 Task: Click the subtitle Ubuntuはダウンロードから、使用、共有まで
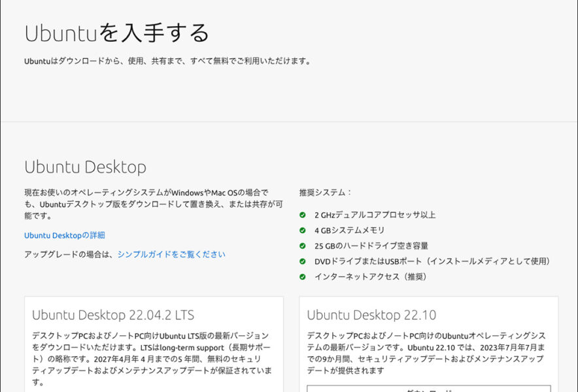coord(168,61)
